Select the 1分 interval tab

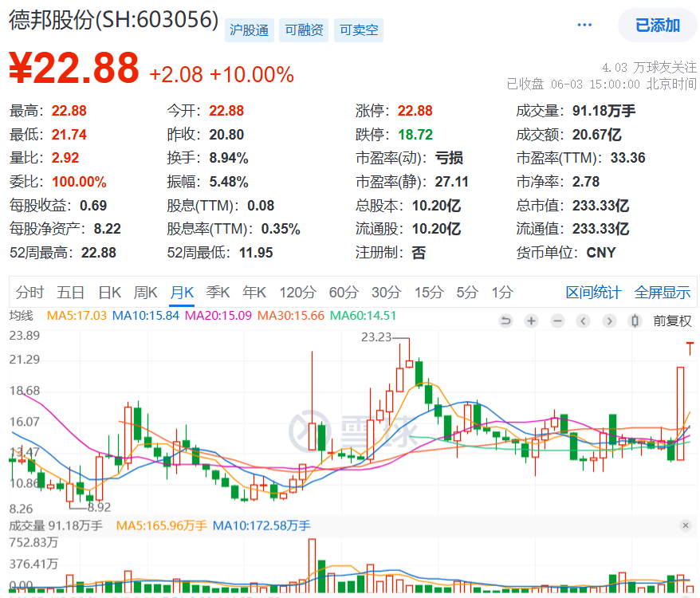pyautogui.click(x=503, y=292)
